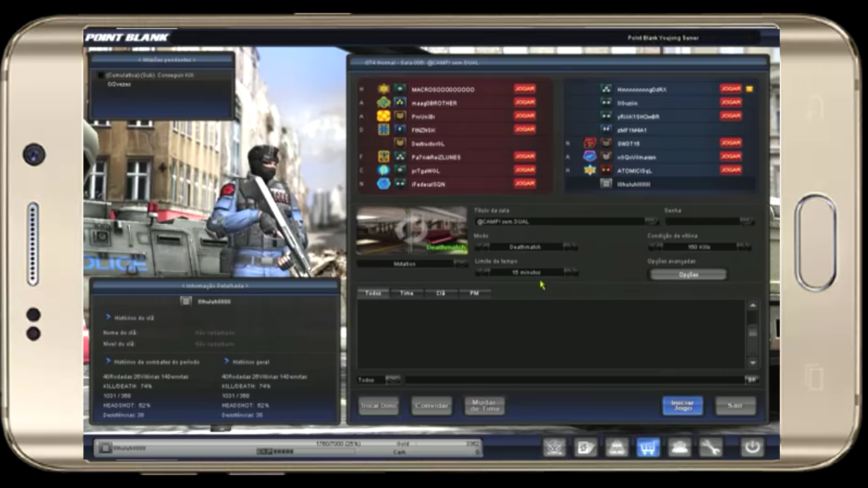Click the Senha password input field

click(x=703, y=221)
